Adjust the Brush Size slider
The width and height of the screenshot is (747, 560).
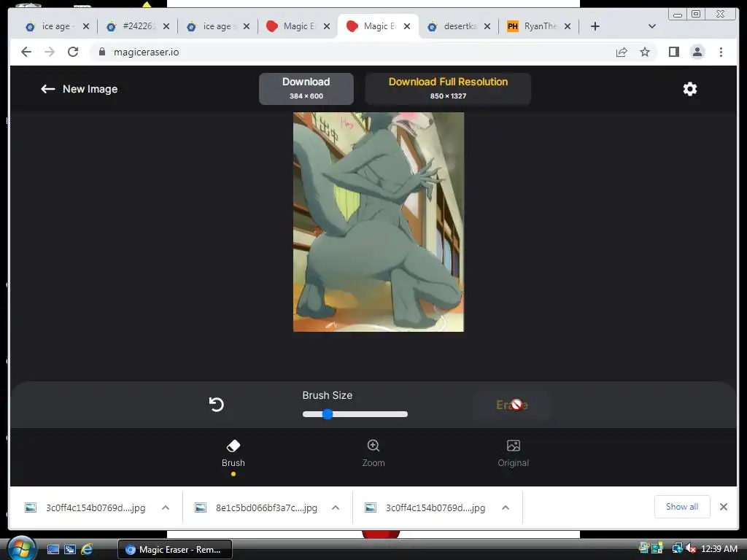click(355, 414)
